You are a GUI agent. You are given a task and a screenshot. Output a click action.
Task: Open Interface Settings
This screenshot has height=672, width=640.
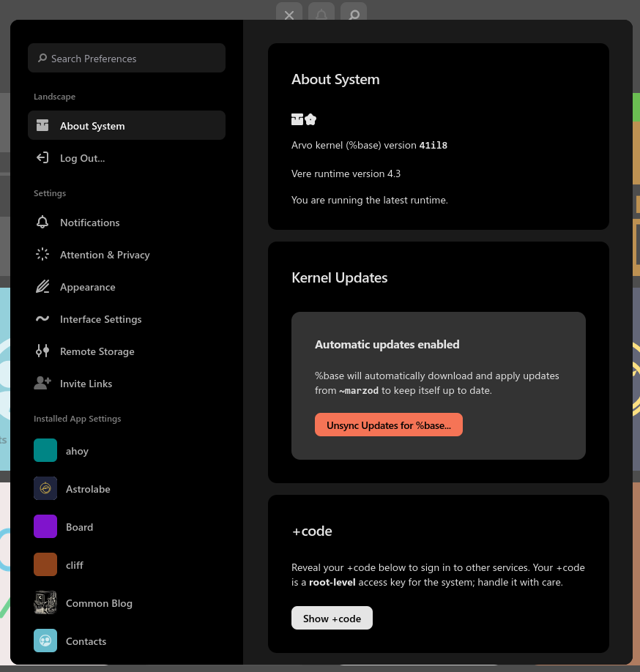click(127, 319)
